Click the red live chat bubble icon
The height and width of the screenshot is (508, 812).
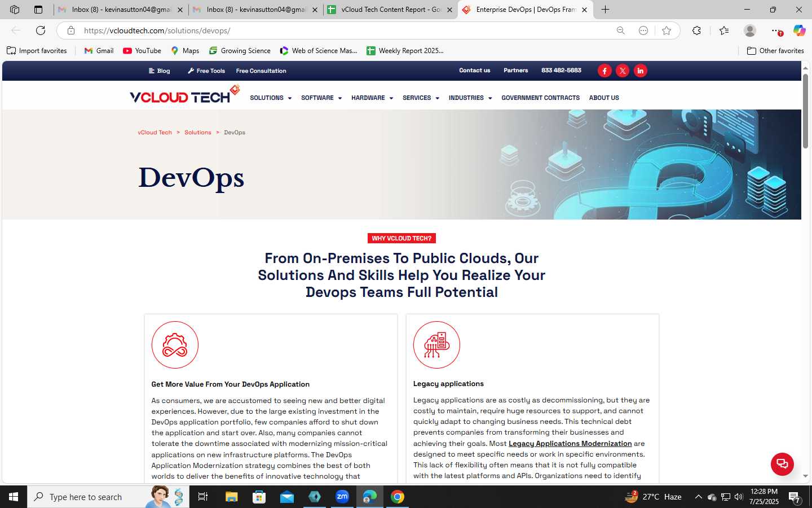(x=782, y=464)
